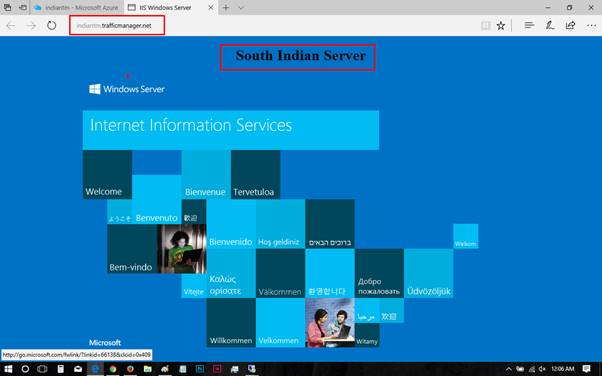Viewport: 602px width, 376px height.
Task: Click the Welkom tile
Action: (466, 236)
